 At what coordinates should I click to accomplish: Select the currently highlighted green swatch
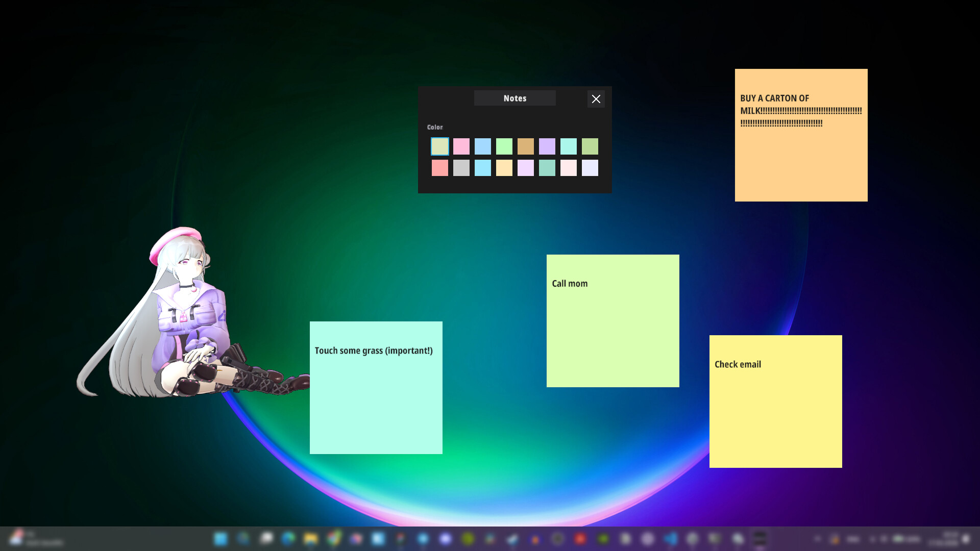(440, 146)
